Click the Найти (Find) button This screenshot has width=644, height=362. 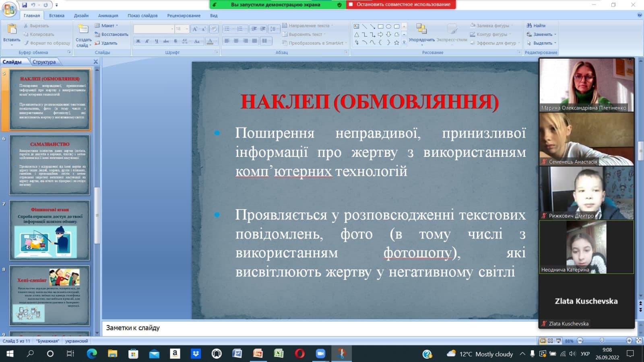point(536,25)
